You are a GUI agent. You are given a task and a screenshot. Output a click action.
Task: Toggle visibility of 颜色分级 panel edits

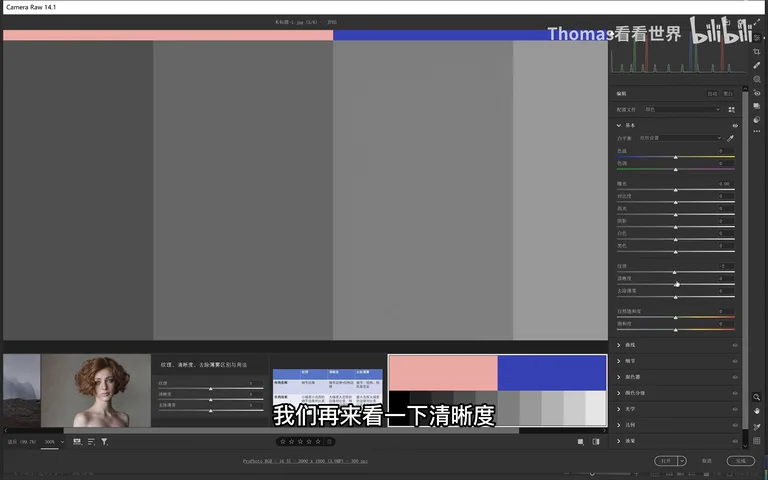coord(735,393)
